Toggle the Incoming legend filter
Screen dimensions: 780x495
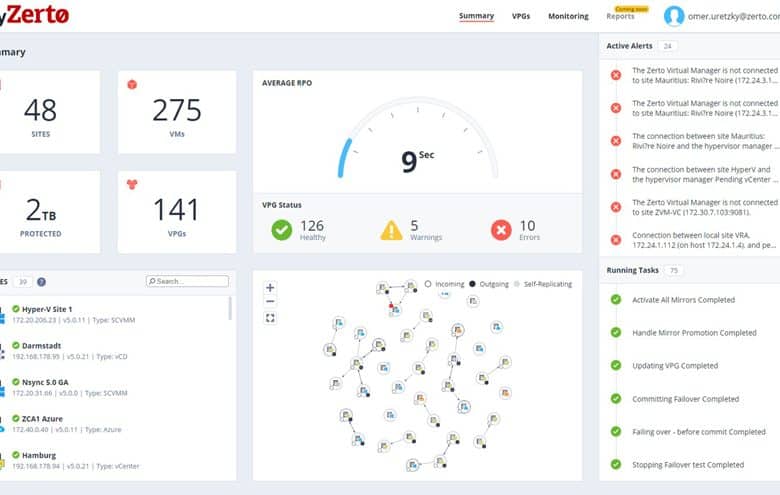(x=444, y=284)
